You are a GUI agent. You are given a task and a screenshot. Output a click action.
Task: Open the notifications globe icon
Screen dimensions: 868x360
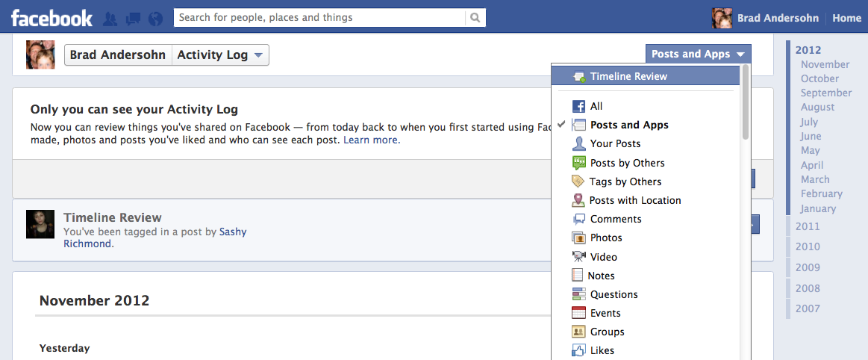tap(155, 18)
